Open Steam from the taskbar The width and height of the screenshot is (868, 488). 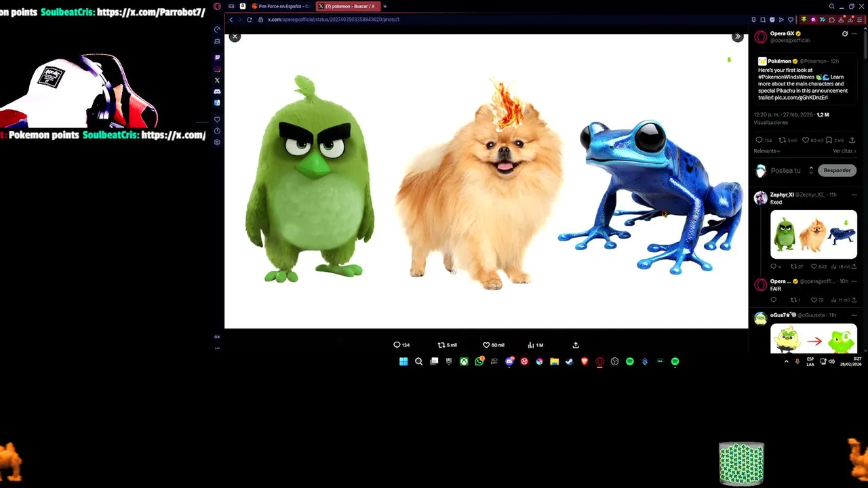(x=569, y=362)
